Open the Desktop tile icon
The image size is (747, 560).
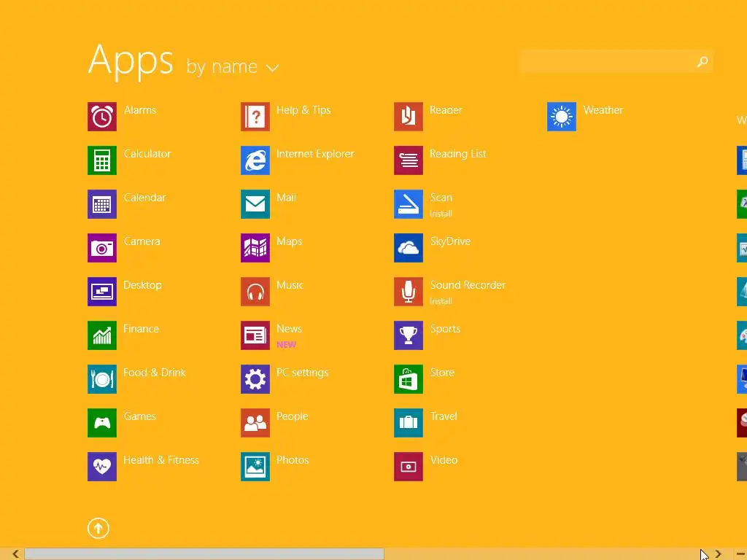coord(102,292)
